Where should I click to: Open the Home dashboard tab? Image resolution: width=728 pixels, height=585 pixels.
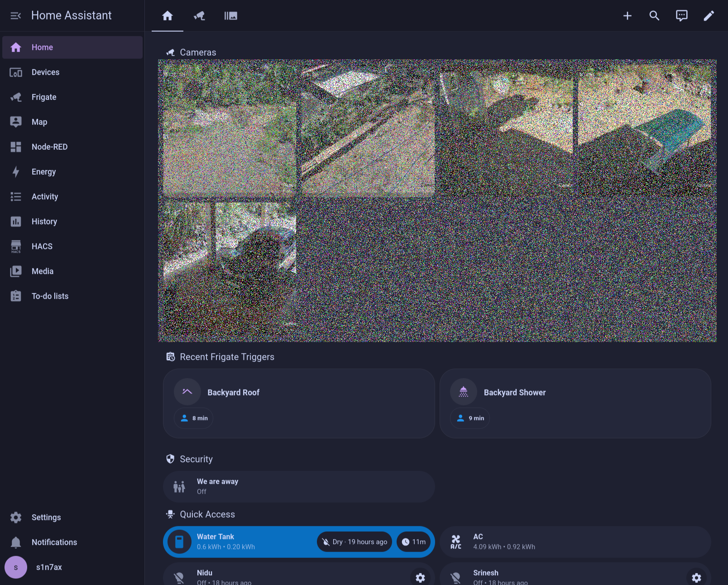168,16
